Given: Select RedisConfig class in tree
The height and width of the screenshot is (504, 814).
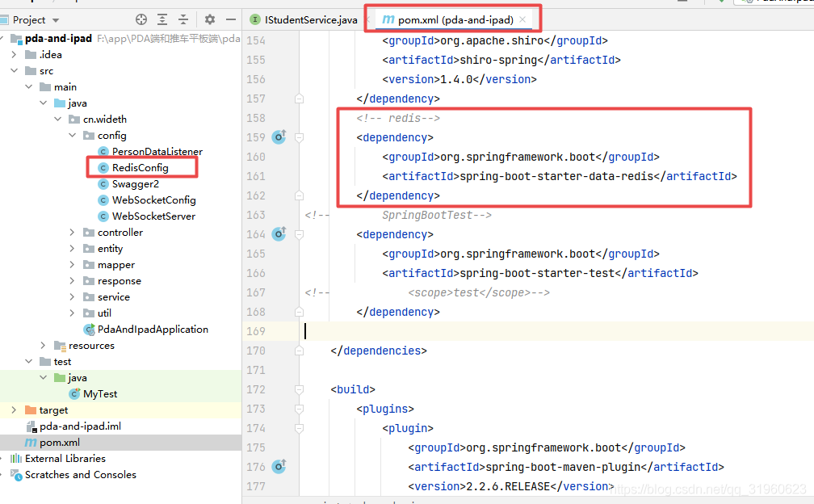Looking at the screenshot, I should pyautogui.click(x=140, y=168).
